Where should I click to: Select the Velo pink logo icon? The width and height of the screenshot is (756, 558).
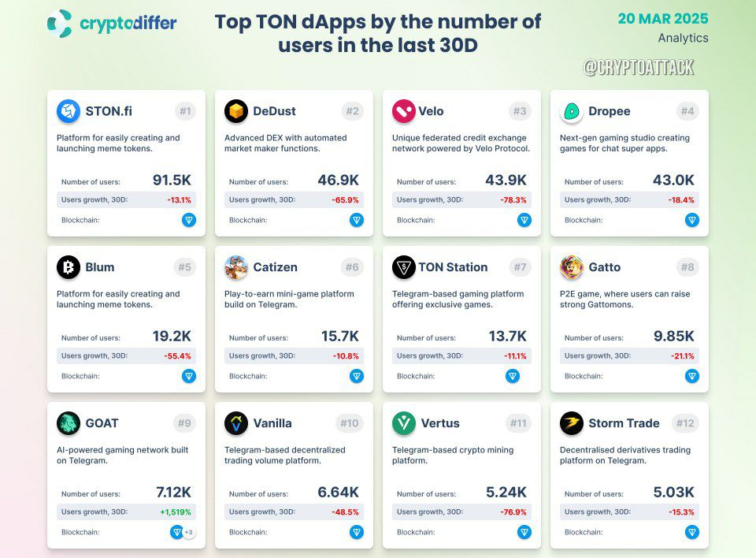(404, 111)
